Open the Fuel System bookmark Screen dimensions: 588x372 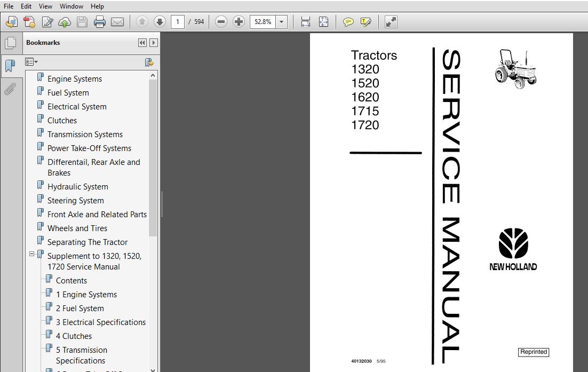tap(68, 93)
